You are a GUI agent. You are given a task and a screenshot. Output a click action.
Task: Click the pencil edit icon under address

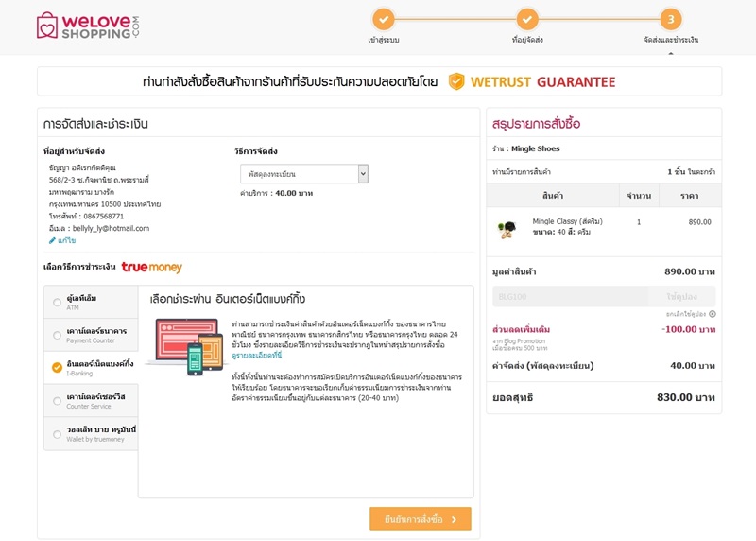click(52, 240)
